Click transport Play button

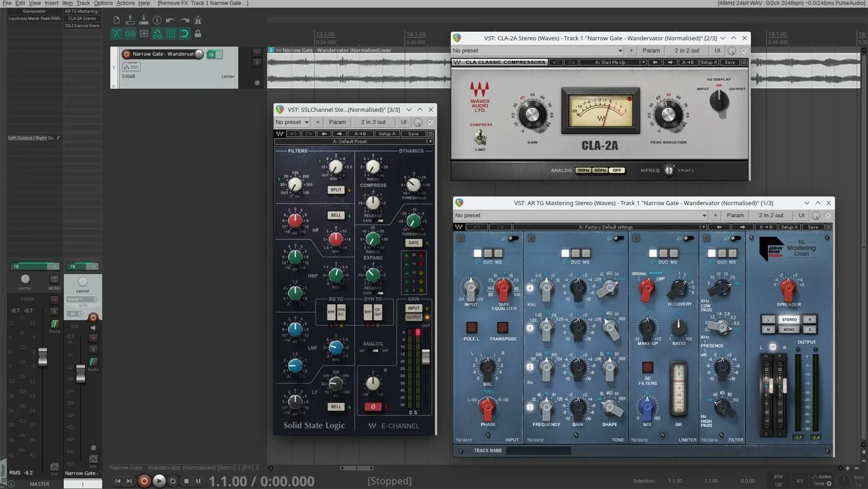click(x=159, y=480)
